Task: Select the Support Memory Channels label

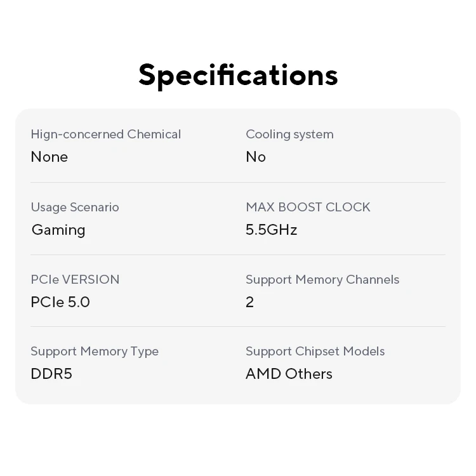Action: [322, 279]
